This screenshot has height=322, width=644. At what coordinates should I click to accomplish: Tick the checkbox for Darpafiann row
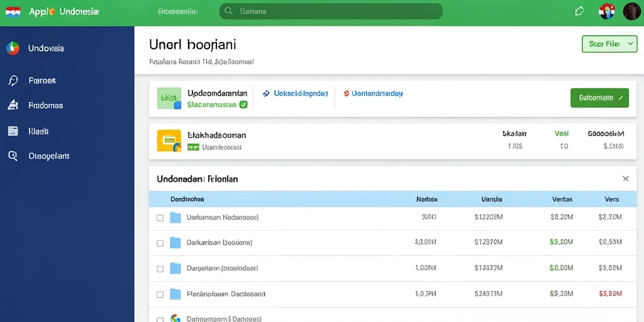pos(160,269)
